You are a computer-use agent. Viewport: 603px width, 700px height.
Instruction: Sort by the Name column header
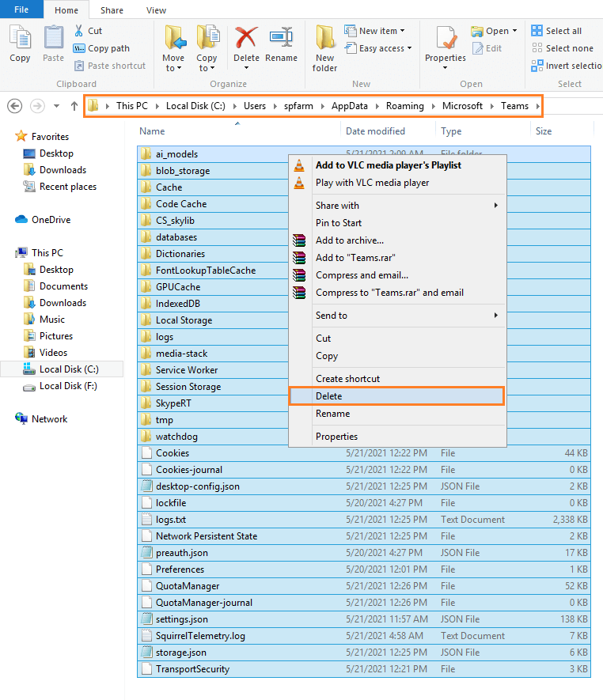coord(152,131)
